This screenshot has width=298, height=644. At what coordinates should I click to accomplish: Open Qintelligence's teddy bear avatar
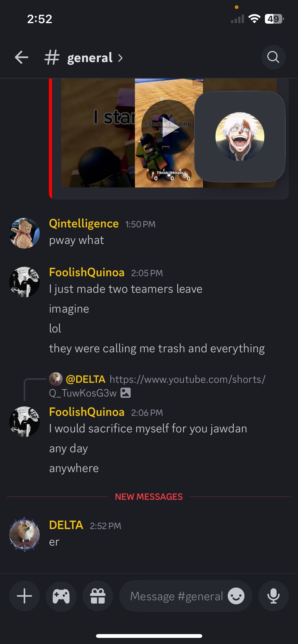tap(24, 233)
